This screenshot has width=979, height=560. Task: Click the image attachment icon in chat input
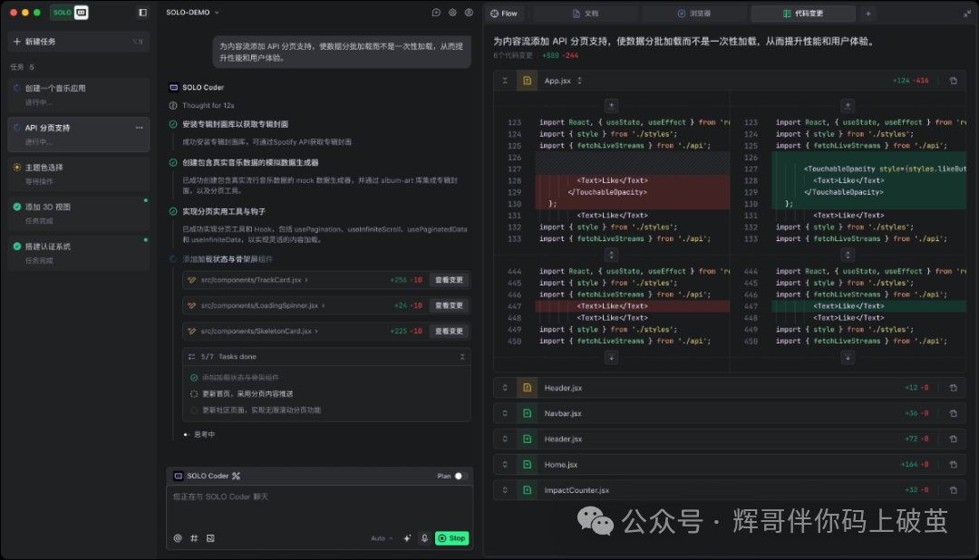pyautogui.click(x=210, y=537)
